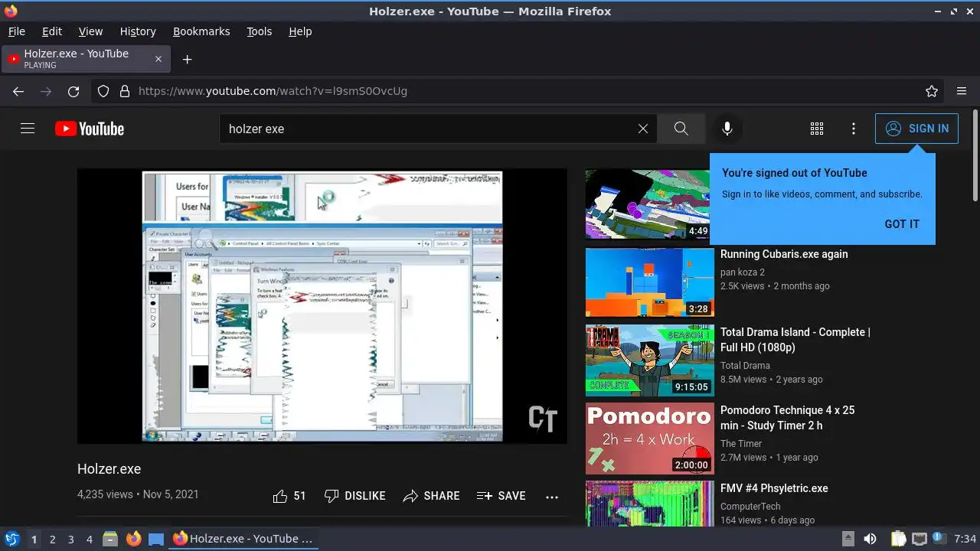Screen dimensions: 980x551
Task: Open the YouTube apps grid
Action: tap(817, 129)
